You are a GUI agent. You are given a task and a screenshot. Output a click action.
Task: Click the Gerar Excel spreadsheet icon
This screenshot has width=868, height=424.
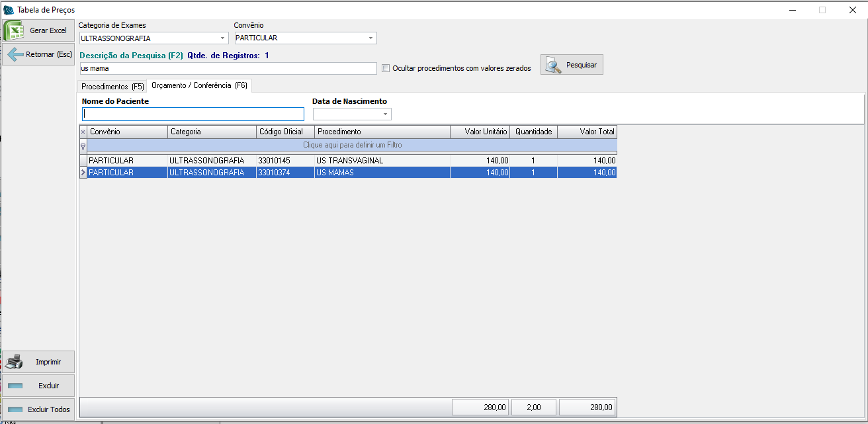pyautogui.click(x=14, y=30)
